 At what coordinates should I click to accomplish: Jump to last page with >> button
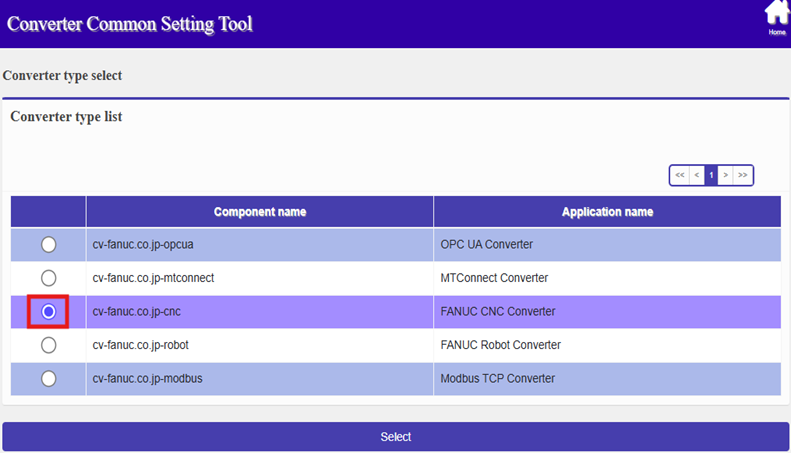tap(742, 175)
